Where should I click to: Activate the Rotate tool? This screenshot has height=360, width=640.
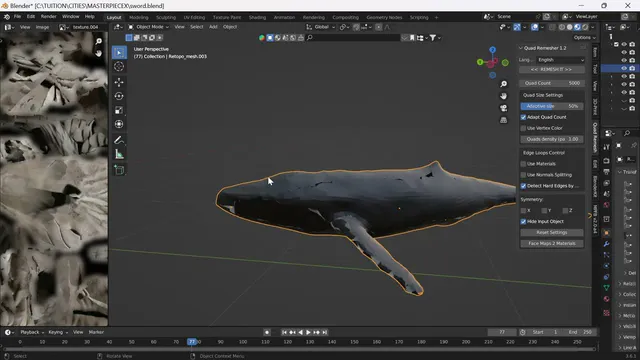tap(119, 96)
